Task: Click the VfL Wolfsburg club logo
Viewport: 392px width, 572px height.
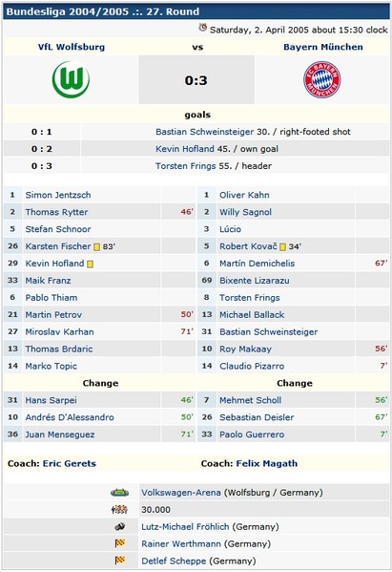Action: point(71,79)
